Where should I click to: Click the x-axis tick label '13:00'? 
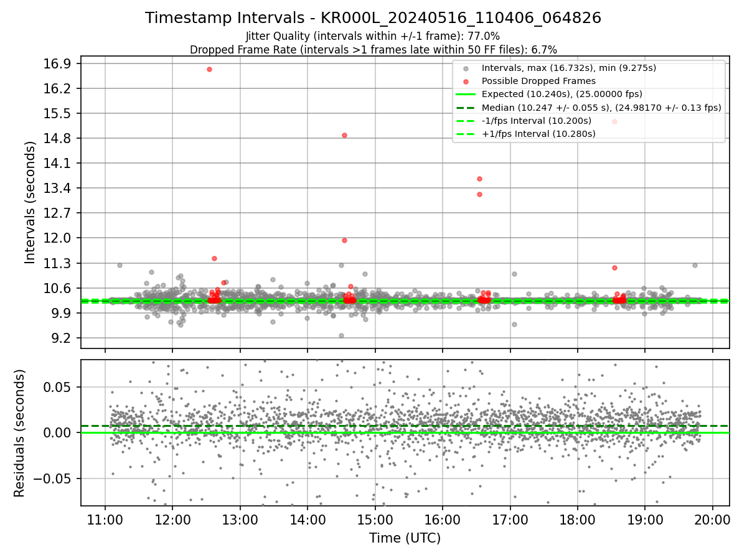(240, 520)
